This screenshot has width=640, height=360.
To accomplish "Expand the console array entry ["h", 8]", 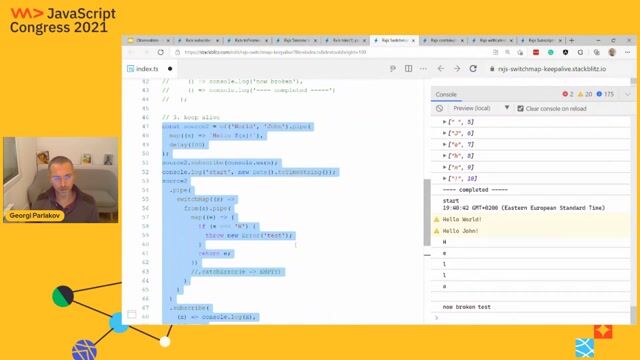I will [x=444, y=156].
